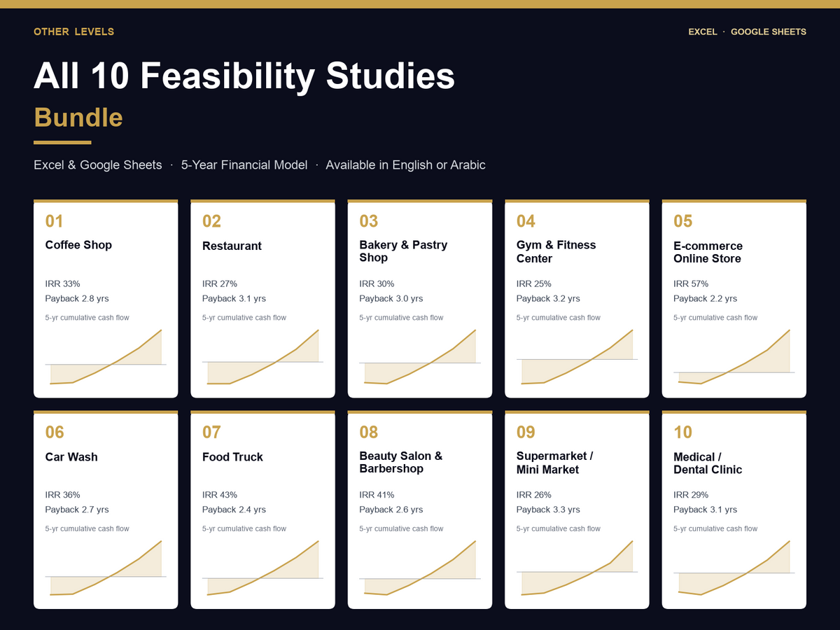This screenshot has height=630, width=840.
Task: Click the E-commerce Online Store cash flow chart
Action: coord(734,356)
